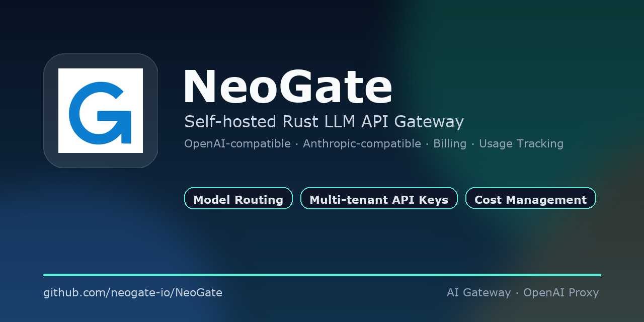Select the Cost Management pill

click(531, 198)
